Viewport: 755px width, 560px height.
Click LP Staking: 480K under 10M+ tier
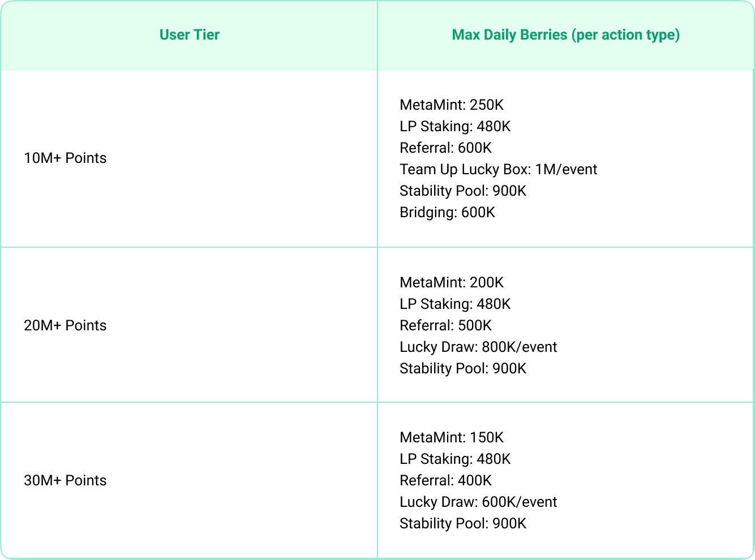point(455,126)
